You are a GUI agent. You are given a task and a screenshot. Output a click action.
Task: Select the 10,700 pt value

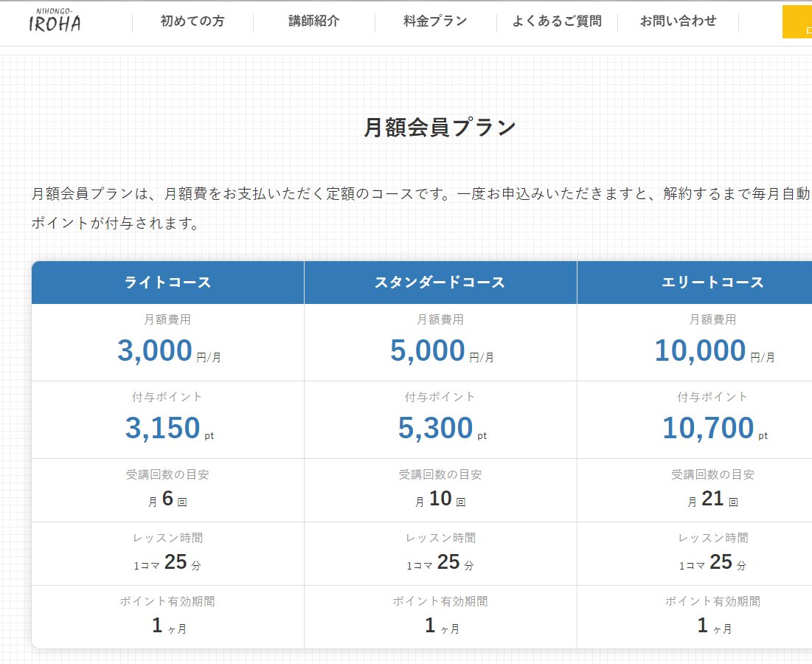click(x=708, y=428)
